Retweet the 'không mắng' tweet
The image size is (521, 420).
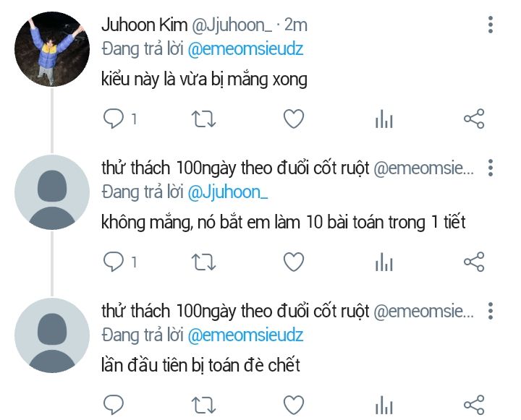click(x=203, y=262)
